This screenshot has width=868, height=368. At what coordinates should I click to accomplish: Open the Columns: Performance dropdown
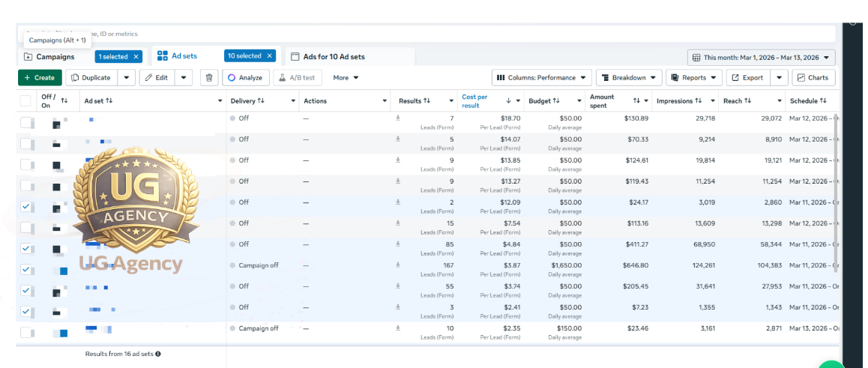point(542,77)
